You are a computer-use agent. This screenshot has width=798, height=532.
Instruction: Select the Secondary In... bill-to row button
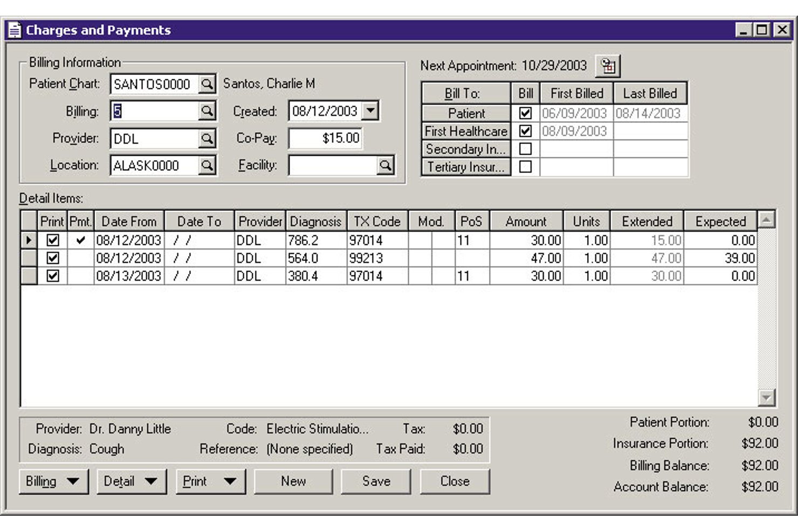[466, 149]
